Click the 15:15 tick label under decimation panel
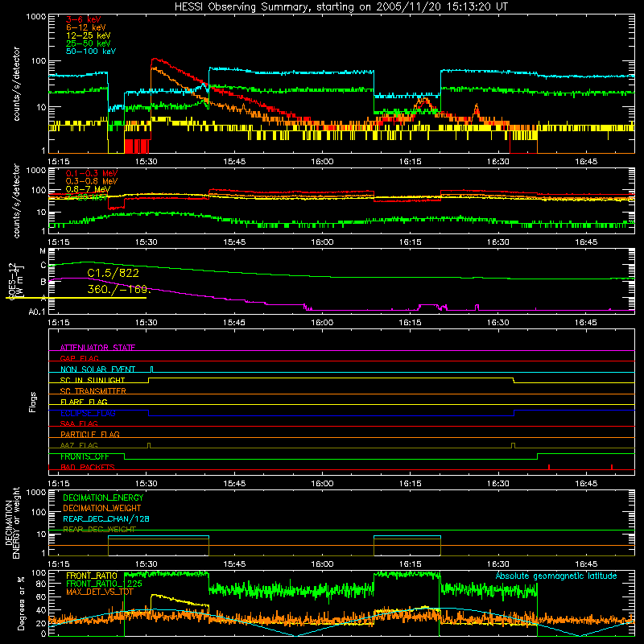This screenshot has width=644, height=644. (58, 564)
